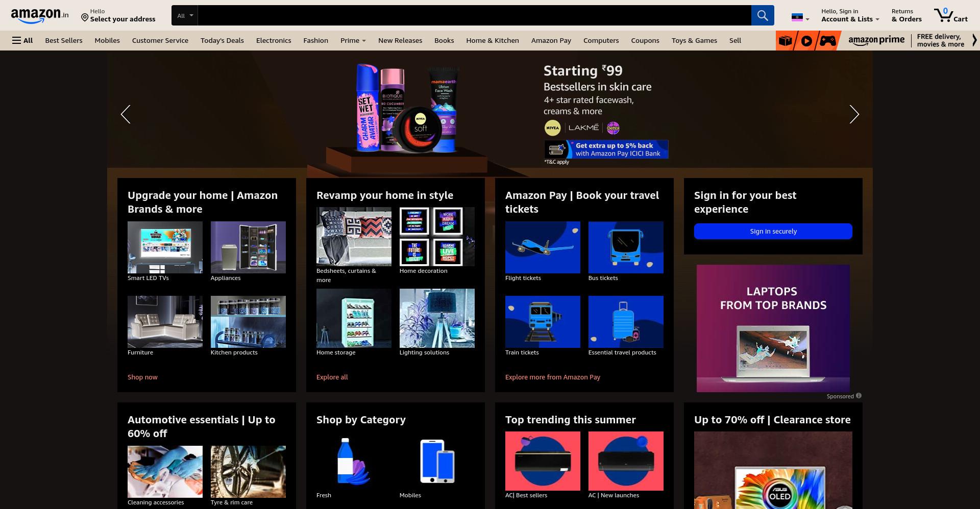Open Amazon Pay nav item

[x=551, y=40]
